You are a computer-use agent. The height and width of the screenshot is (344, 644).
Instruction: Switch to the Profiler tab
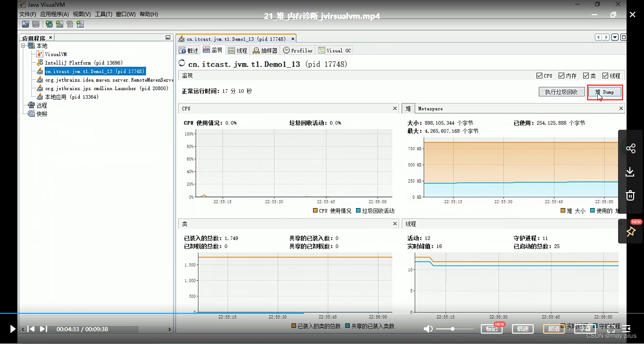tap(298, 50)
